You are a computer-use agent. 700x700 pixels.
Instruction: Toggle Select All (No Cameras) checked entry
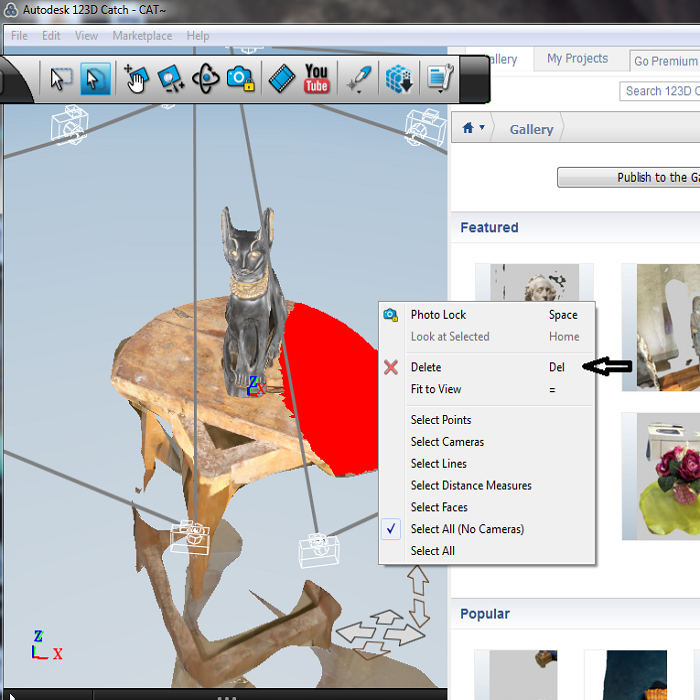click(487, 529)
